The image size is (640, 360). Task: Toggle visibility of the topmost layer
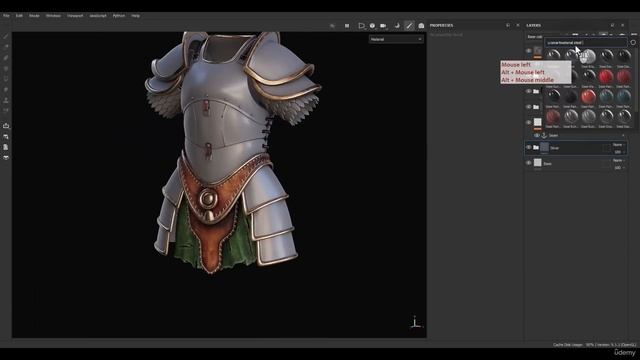coord(529,51)
